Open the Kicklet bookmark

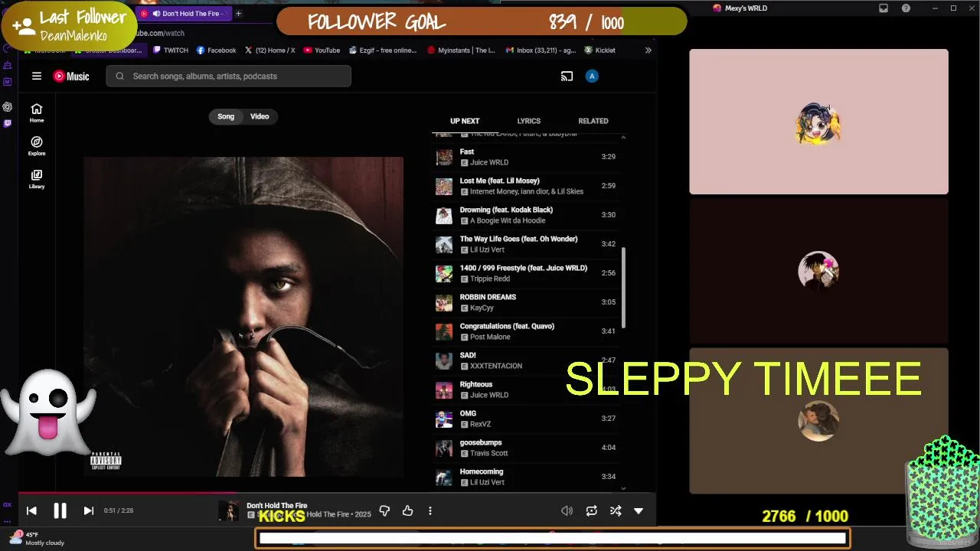click(x=599, y=51)
